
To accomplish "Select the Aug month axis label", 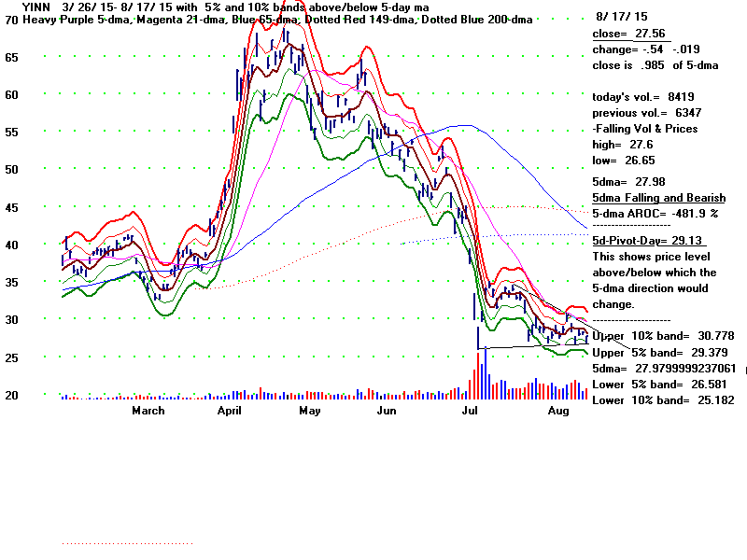I will tap(558, 411).
